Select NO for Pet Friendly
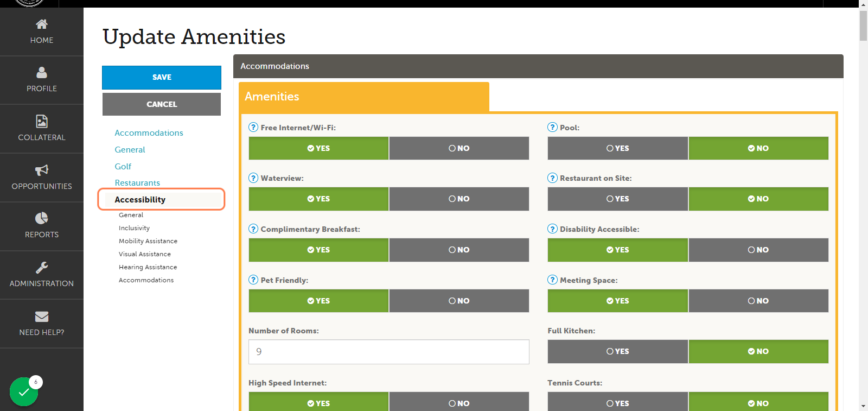This screenshot has width=868, height=411. (459, 301)
